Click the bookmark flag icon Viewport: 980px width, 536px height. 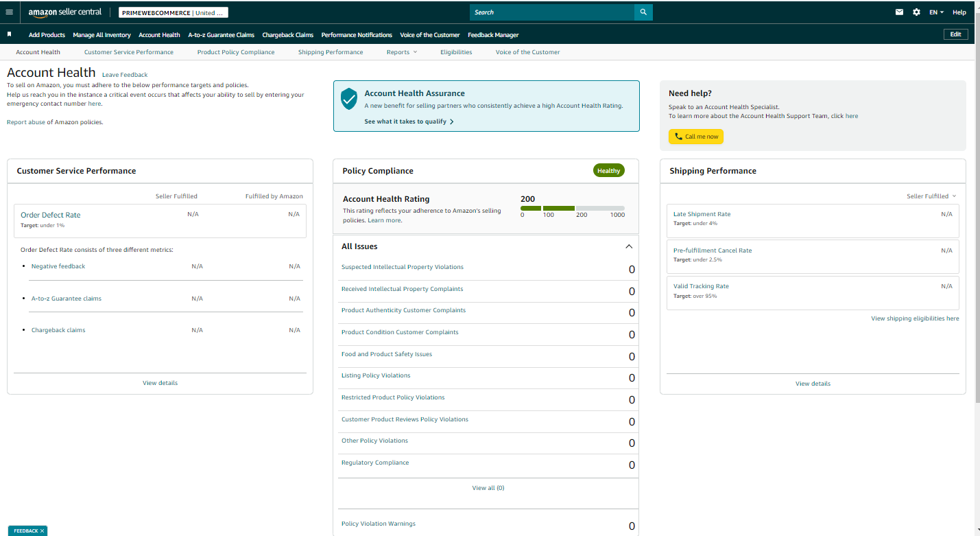click(x=10, y=34)
